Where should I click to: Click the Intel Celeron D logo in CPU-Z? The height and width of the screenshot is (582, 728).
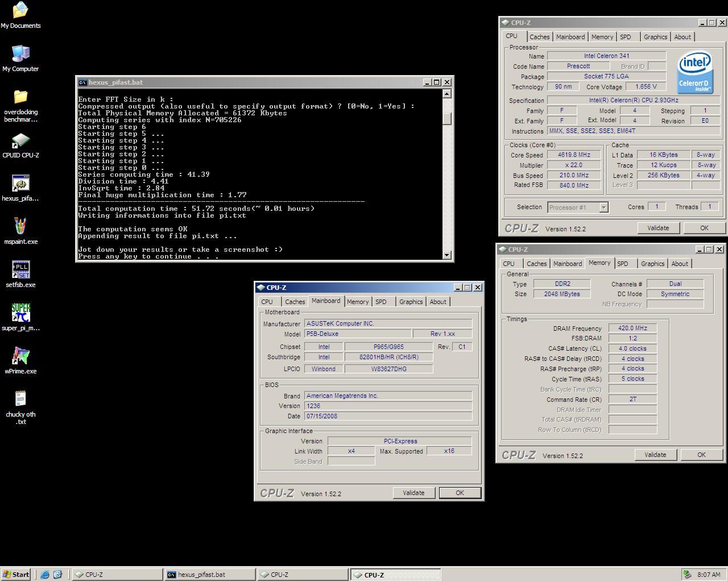[695, 73]
